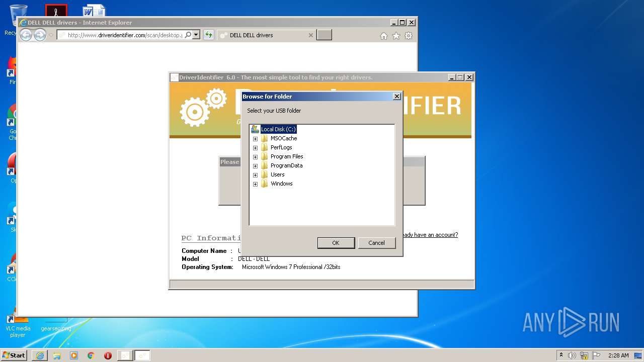Launch Windows Media Player from taskbar
Viewport: 644px width, 362px height.
74,355
